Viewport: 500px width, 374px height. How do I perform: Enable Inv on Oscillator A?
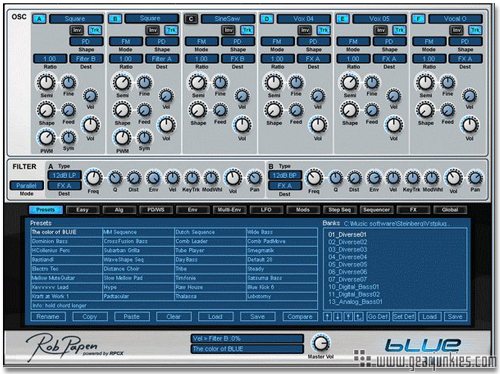[77, 30]
